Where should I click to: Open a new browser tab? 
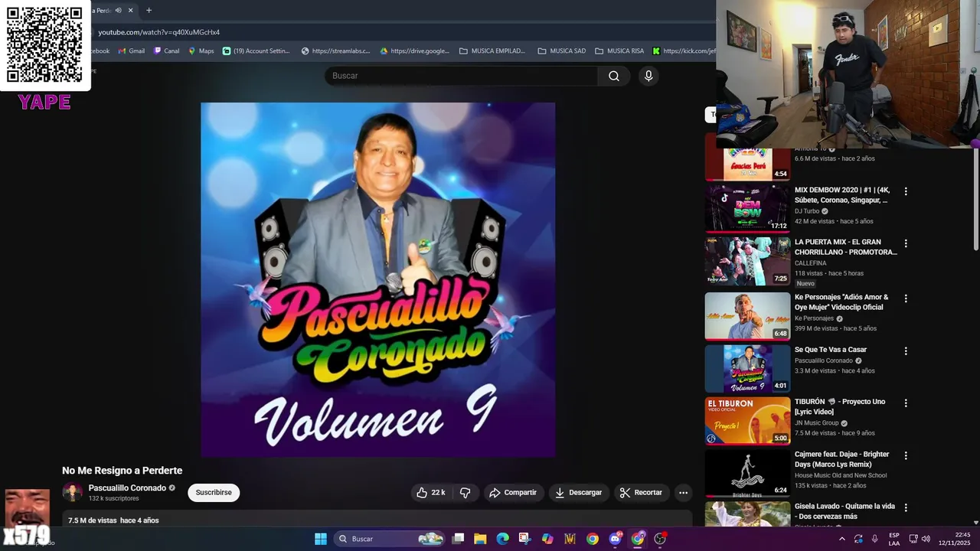point(149,11)
